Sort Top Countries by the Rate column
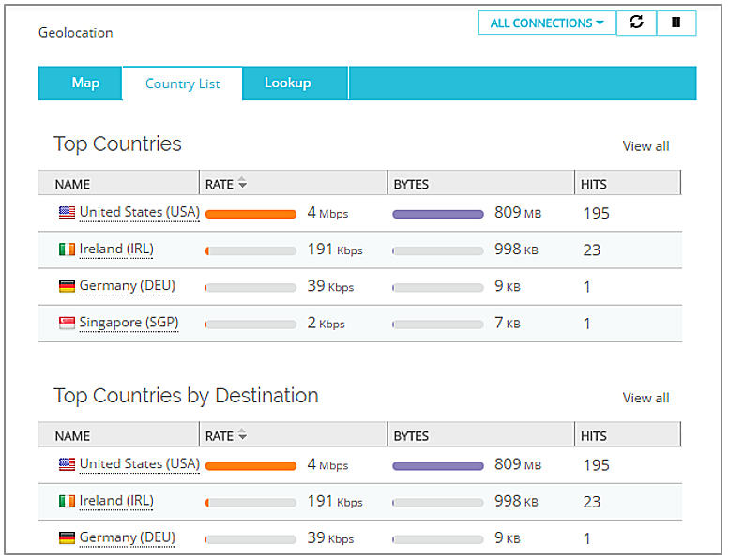 click(x=226, y=184)
